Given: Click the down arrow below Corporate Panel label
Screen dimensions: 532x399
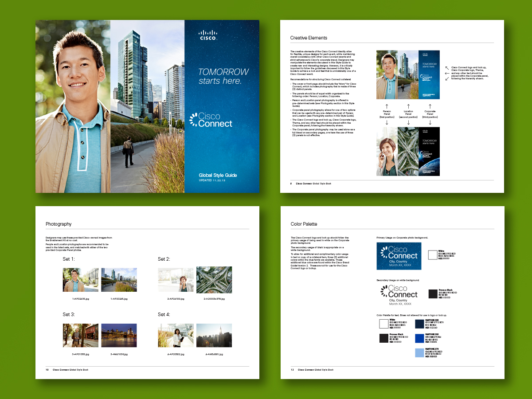Looking at the screenshot, I should [429, 122].
